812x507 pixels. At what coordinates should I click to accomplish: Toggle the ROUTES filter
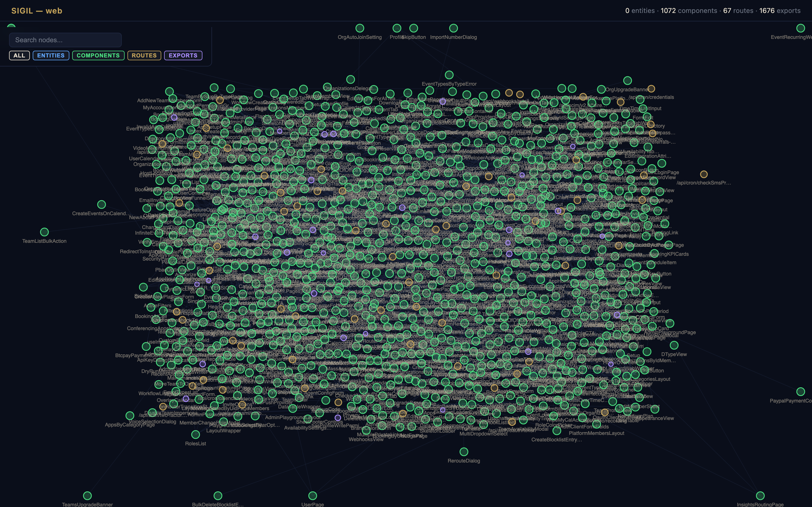tap(144, 55)
